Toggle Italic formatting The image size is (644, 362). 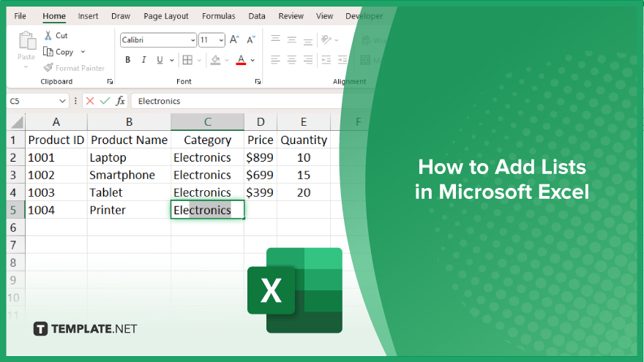click(143, 60)
